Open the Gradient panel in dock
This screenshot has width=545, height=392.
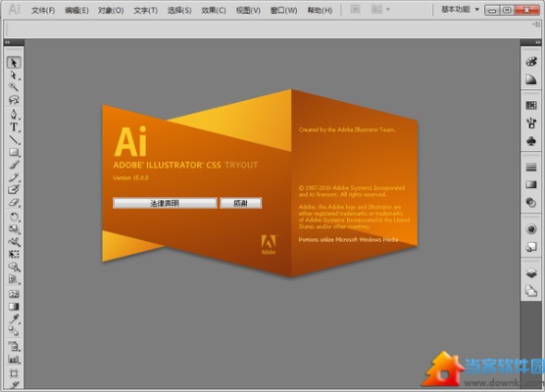coord(531,184)
